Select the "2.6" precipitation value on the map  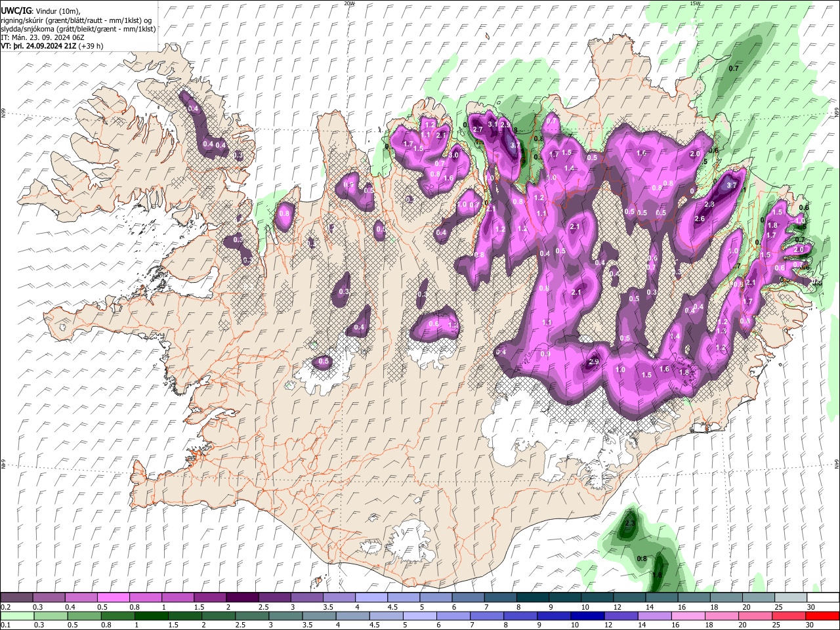point(700,219)
